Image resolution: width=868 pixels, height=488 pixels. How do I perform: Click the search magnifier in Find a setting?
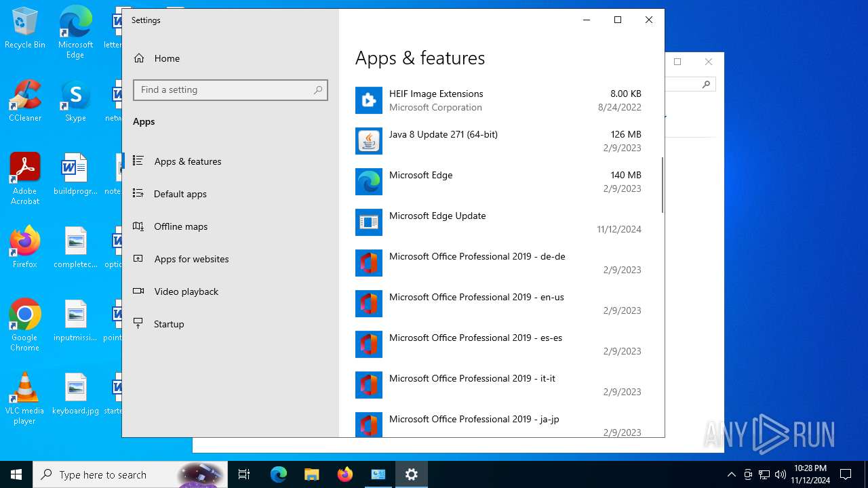click(318, 90)
